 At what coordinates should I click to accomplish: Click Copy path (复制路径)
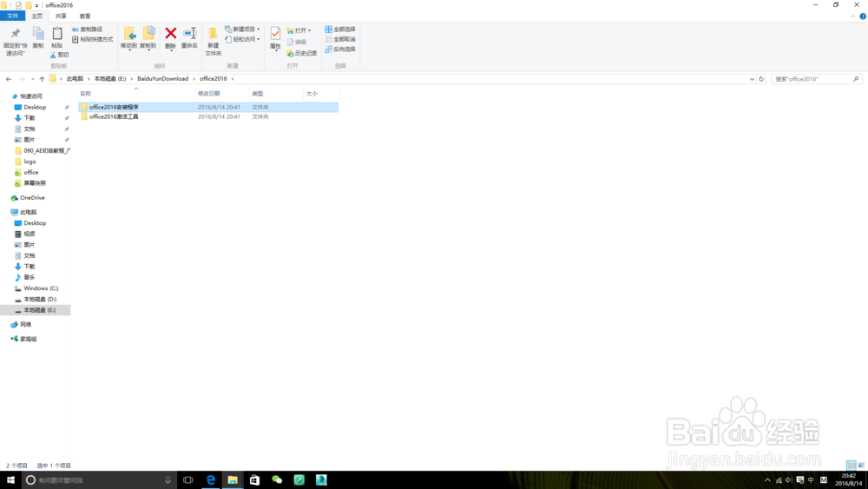87,30
